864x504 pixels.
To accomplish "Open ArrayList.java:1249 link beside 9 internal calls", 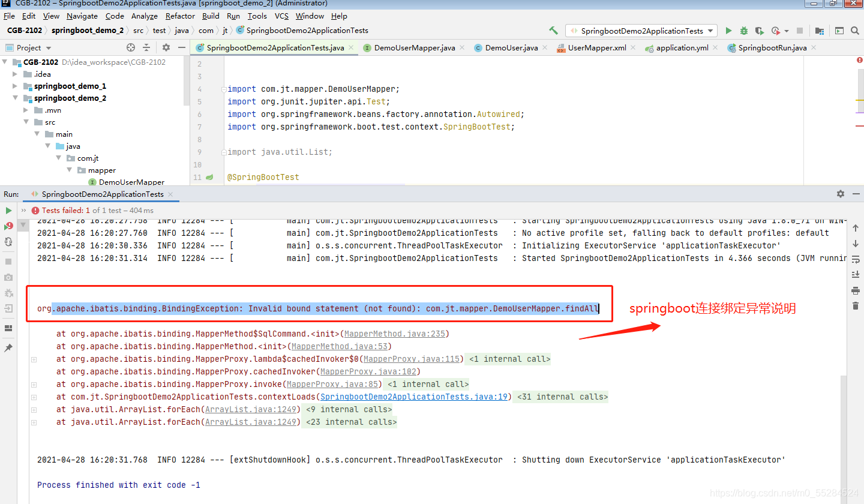I will point(251,409).
